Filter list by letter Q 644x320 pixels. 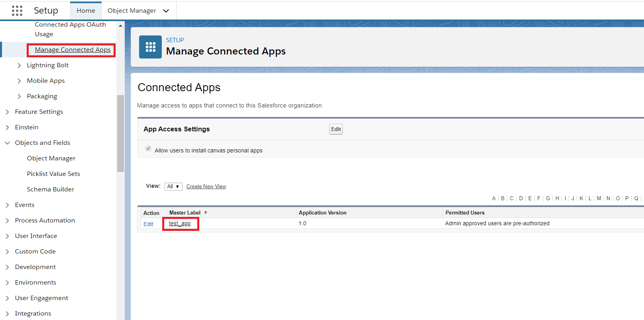(x=636, y=198)
